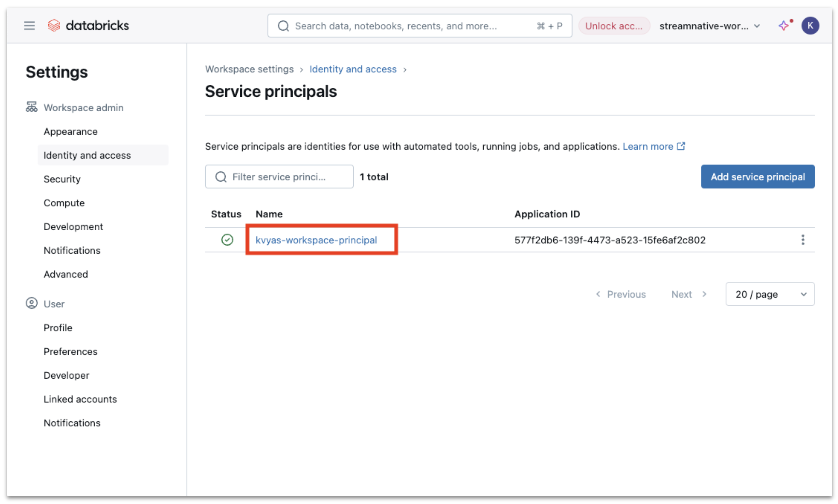The width and height of the screenshot is (838, 504).
Task: Select Compute in Workspace admin settings
Action: pyautogui.click(x=64, y=203)
